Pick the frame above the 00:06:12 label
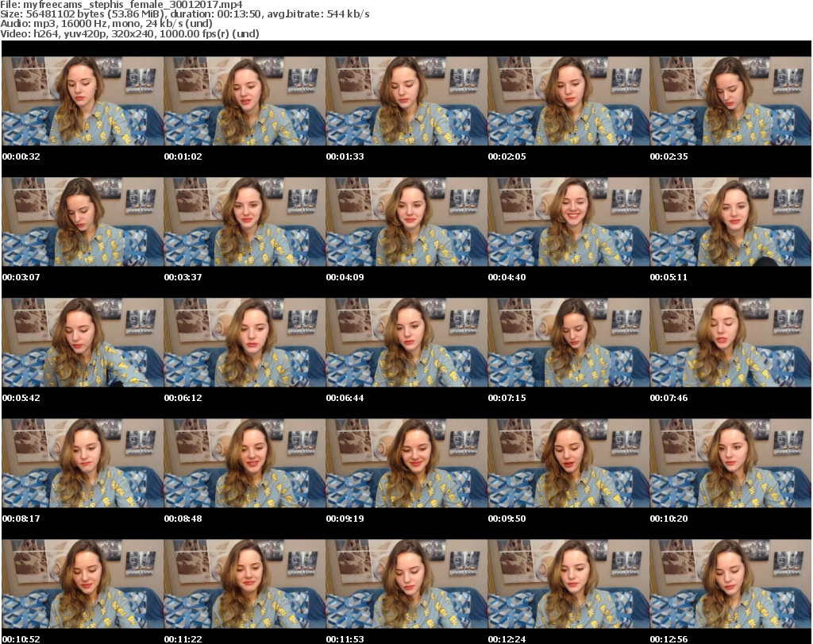 [x=245, y=343]
